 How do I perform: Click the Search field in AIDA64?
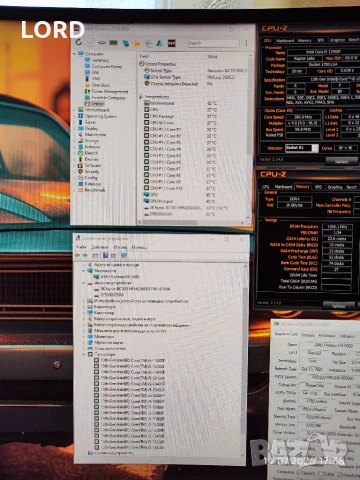tap(213, 43)
